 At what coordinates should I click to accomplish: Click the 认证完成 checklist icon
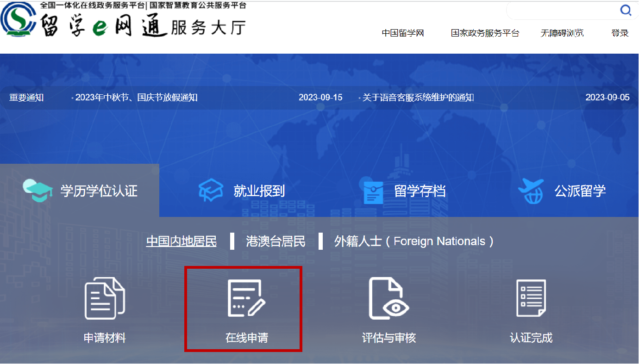tap(531, 298)
